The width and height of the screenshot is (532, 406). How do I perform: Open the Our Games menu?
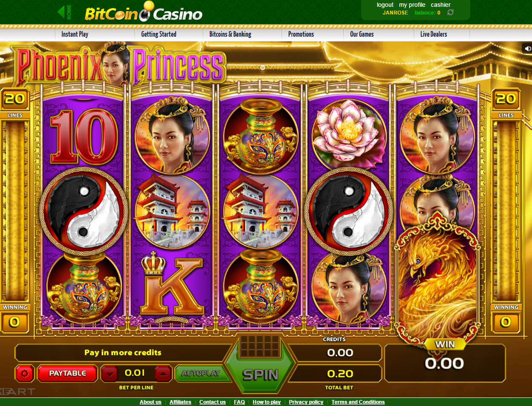pyautogui.click(x=362, y=34)
